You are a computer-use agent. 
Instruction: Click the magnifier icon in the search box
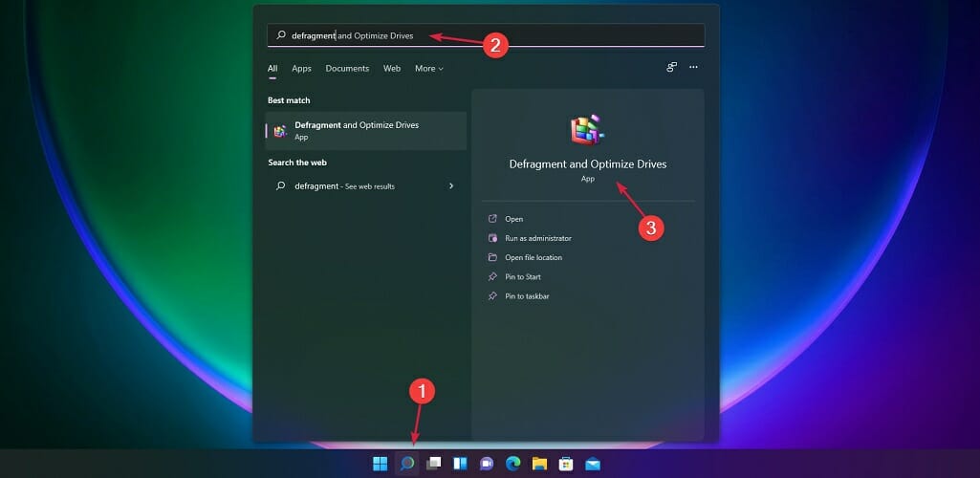coord(281,35)
